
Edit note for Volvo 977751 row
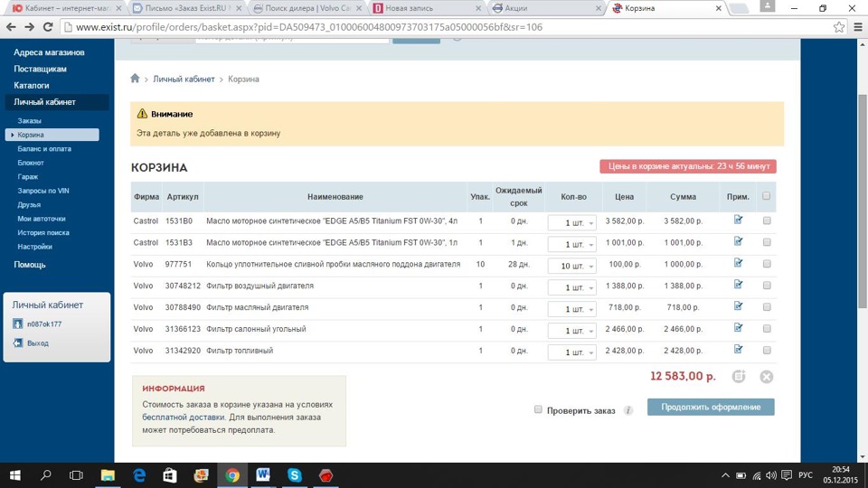pyautogui.click(x=738, y=263)
